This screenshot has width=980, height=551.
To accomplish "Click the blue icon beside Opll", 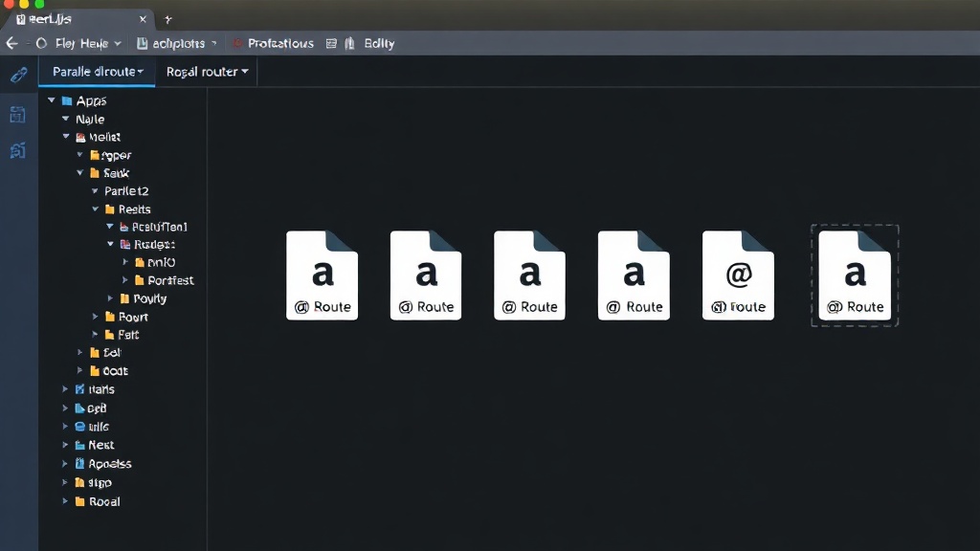I will (80, 408).
